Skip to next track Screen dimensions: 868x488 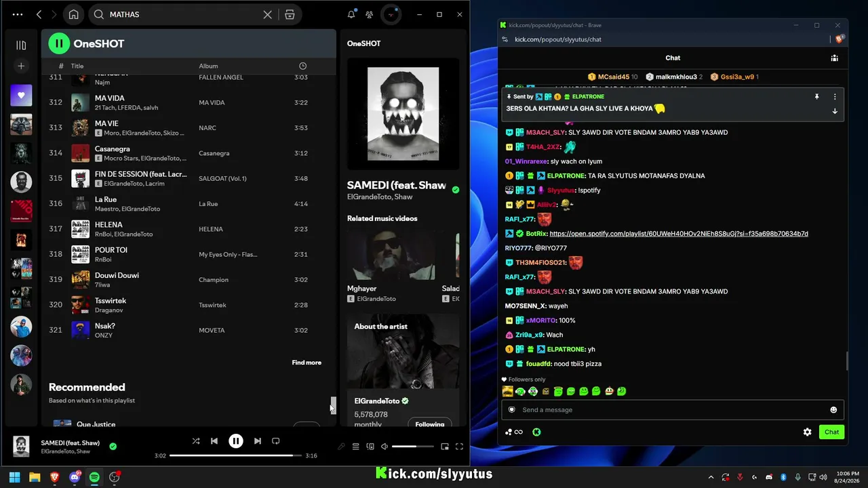(258, 441)
